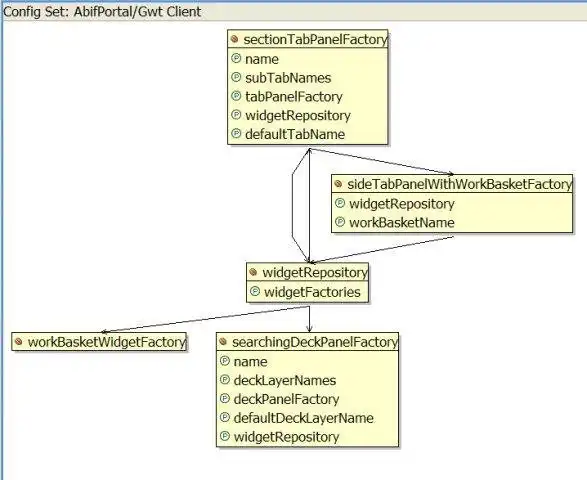This screenshot has height=480, width=587.
Task: Click the bean icon beside sectionTabPanelFactory
Action: pos(235,39)
